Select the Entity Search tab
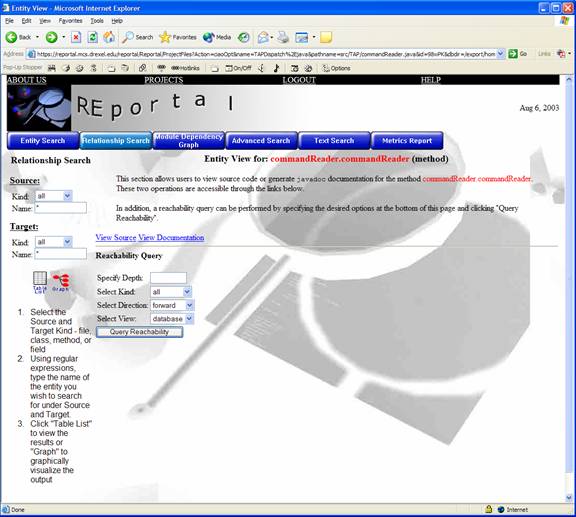 tap(43, 141)
